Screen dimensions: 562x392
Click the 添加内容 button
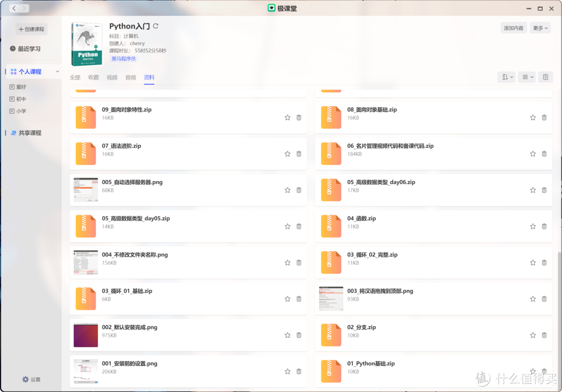[513, 28]
